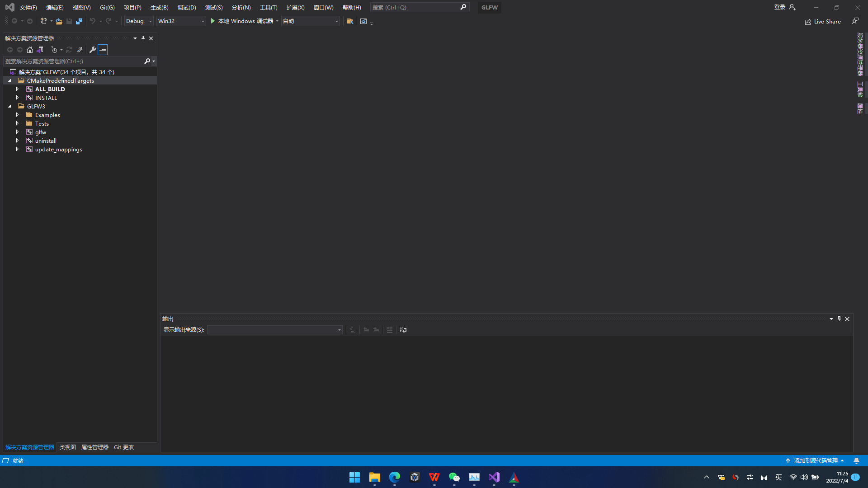Screen dimensions: 868x488
Task: Click the Live Share button
Action: pos(823,22)
